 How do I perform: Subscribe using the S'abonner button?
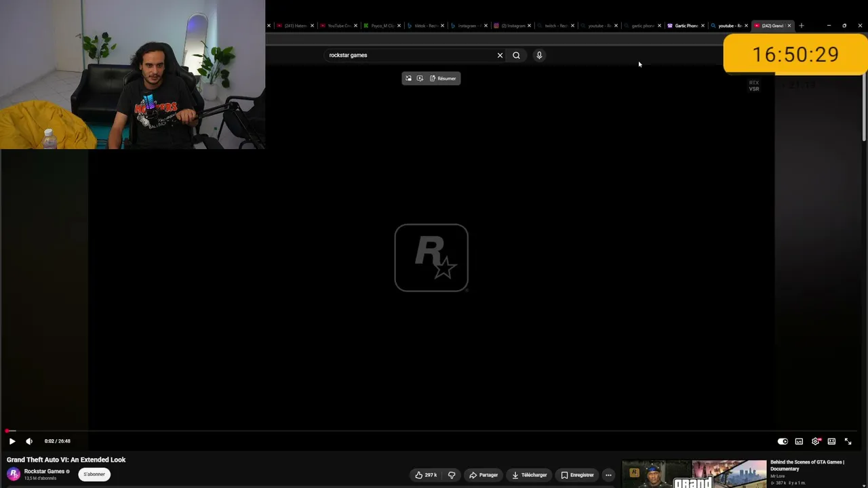click(x=94, y=474)
